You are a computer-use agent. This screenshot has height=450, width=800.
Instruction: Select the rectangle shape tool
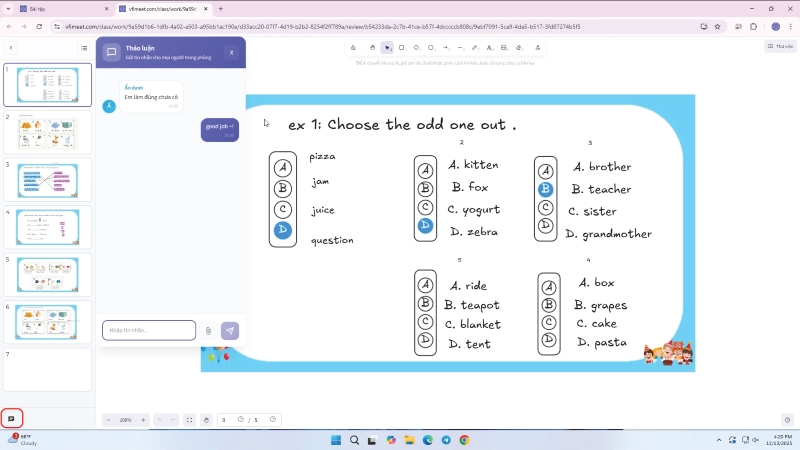click(401, 47)
